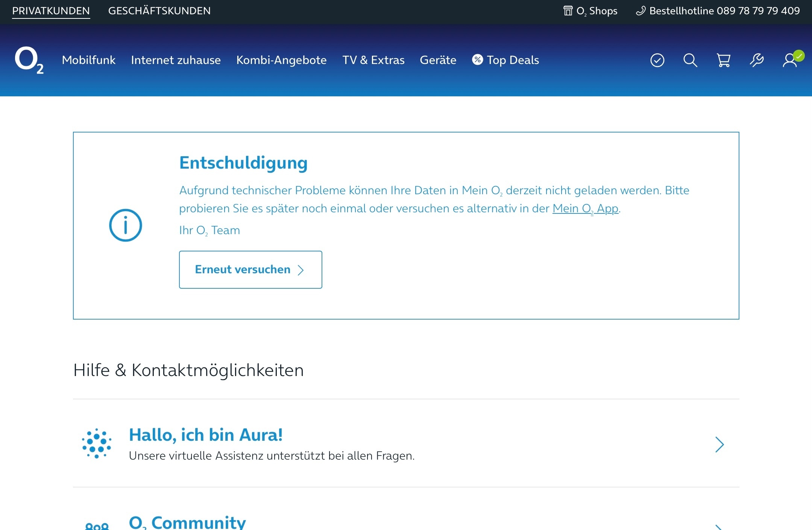Open the user account icon
Image resolution: width=812 pixels, height=530 pixels.
790,60
